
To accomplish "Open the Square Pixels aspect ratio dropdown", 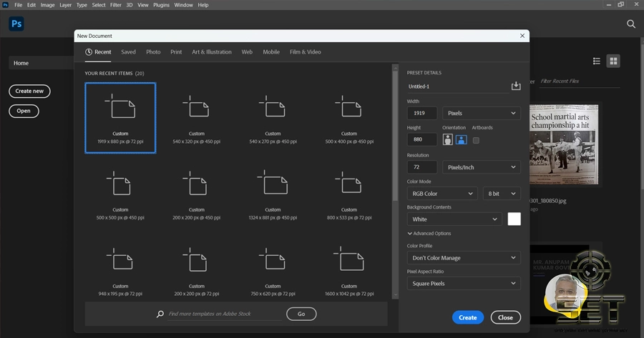I will click(x=464, y=284).
